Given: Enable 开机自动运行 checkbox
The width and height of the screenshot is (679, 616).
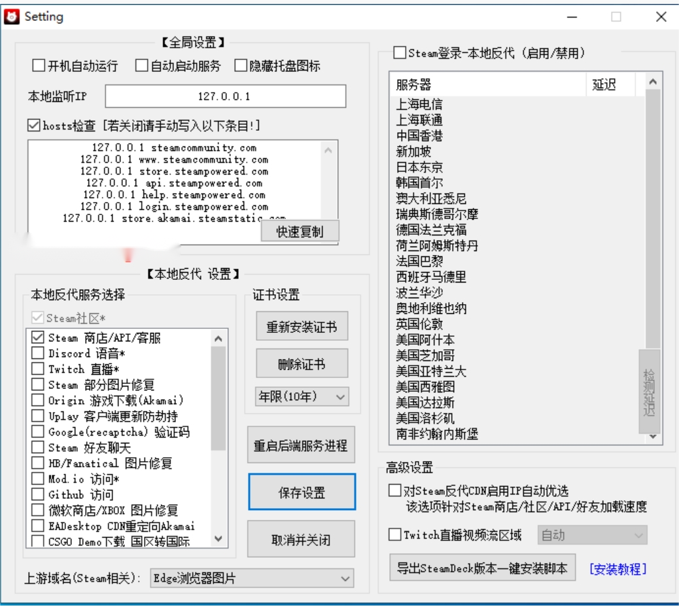Looking at the screenshot, I should click(39, 65).
